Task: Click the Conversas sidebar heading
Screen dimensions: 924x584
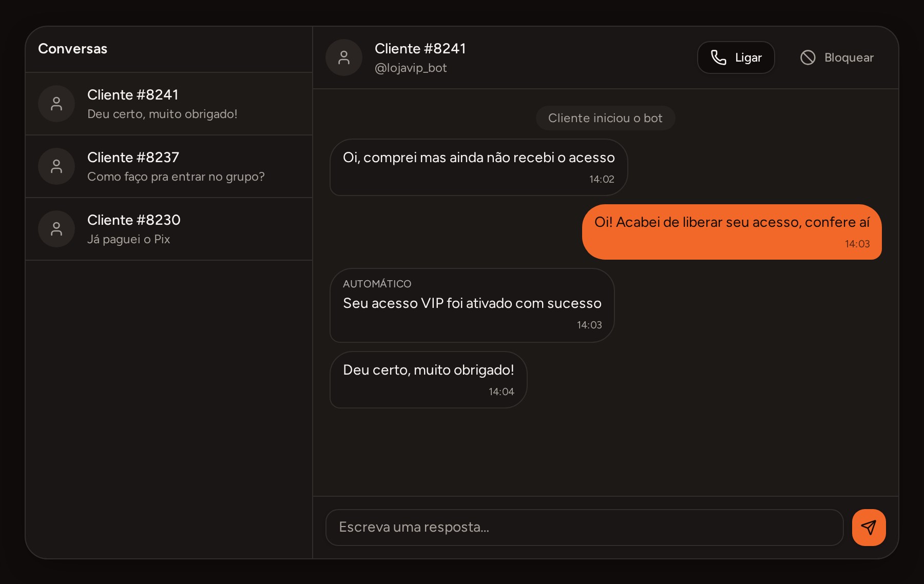Action: 72,49
